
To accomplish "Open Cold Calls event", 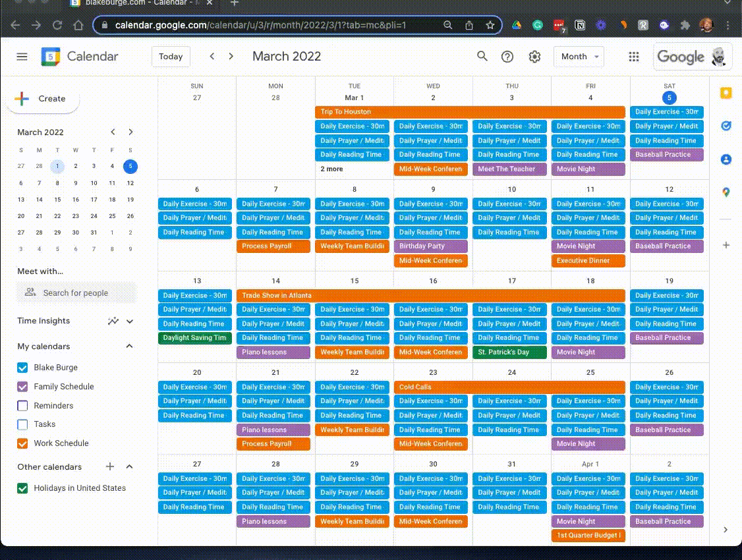I will [x=509, y=387].
